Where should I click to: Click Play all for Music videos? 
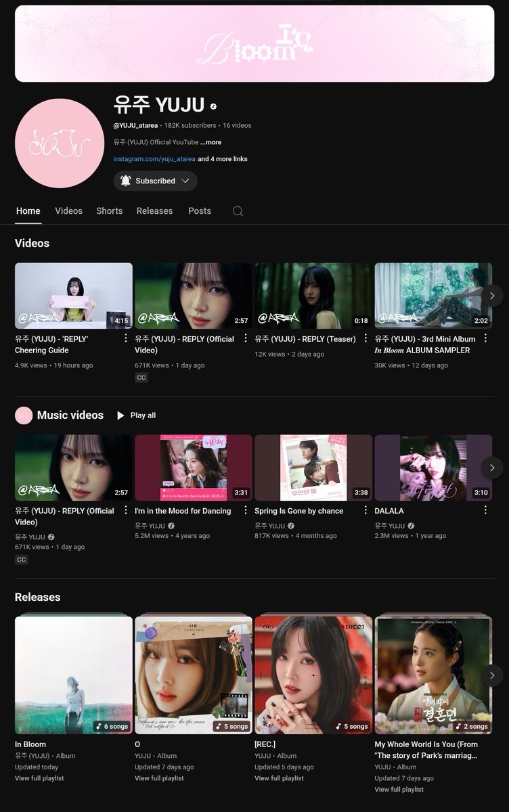136,415
